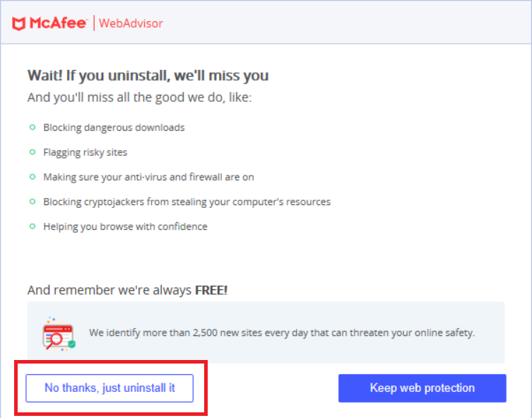Screen dimensions: 532x418
Task: Select the "Flagging risky sites" text
Action: coord(85,152)
